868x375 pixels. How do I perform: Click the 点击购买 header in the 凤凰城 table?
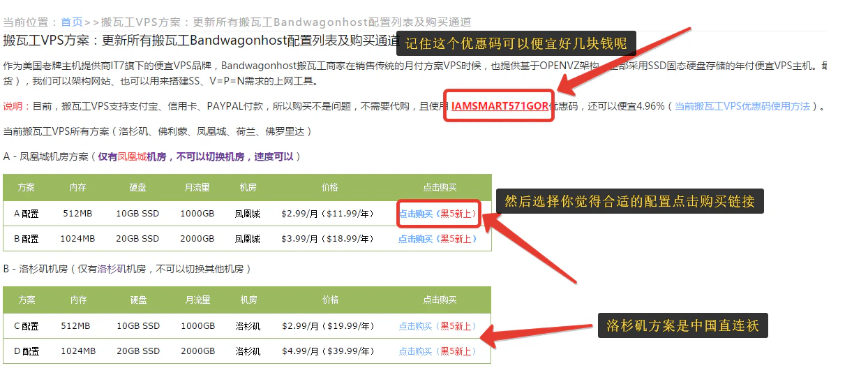coord(440,188)
